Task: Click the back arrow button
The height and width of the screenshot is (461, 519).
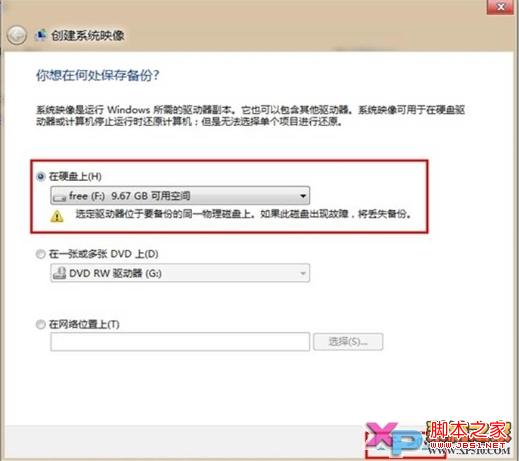Action: point(17,35)
